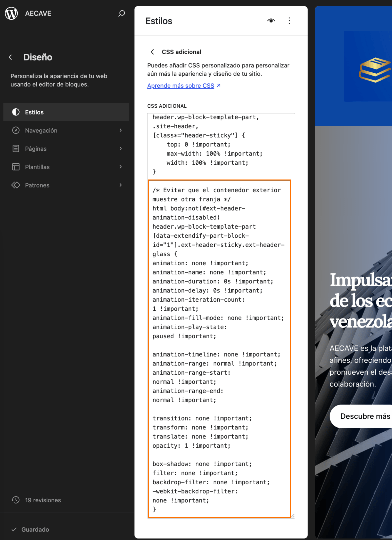Go back from CSS adicional panel
The height and width of the screenshot is (540, 392).
coord(152,52)
